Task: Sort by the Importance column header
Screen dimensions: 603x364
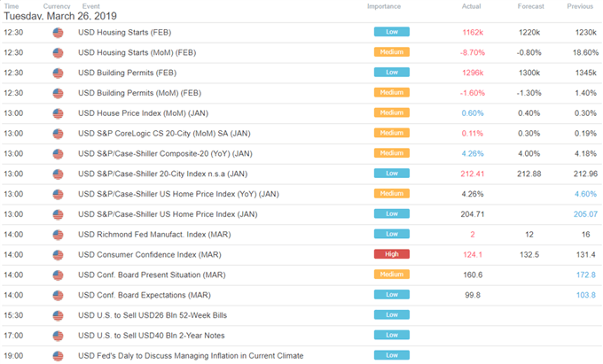Action: pyautogui.click(x=384, y=6)
